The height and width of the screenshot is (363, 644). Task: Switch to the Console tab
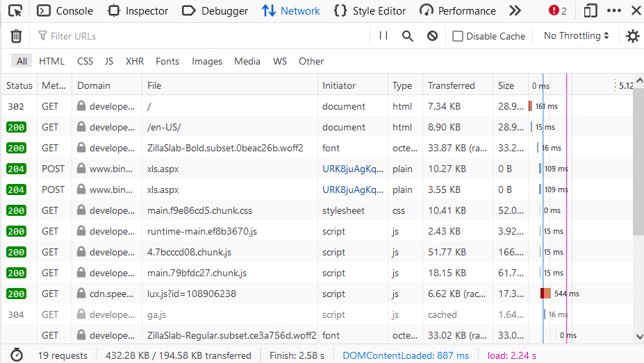point(65,11)
